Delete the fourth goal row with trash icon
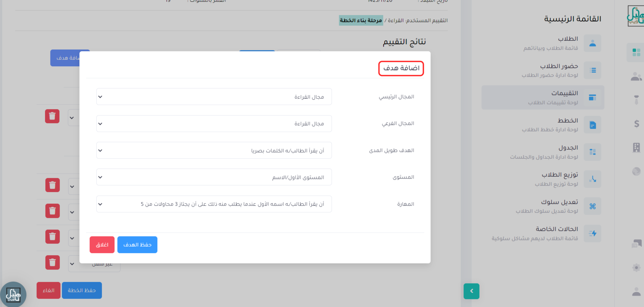The height and width of the screenshot is (307, 644). click(53, 237)
